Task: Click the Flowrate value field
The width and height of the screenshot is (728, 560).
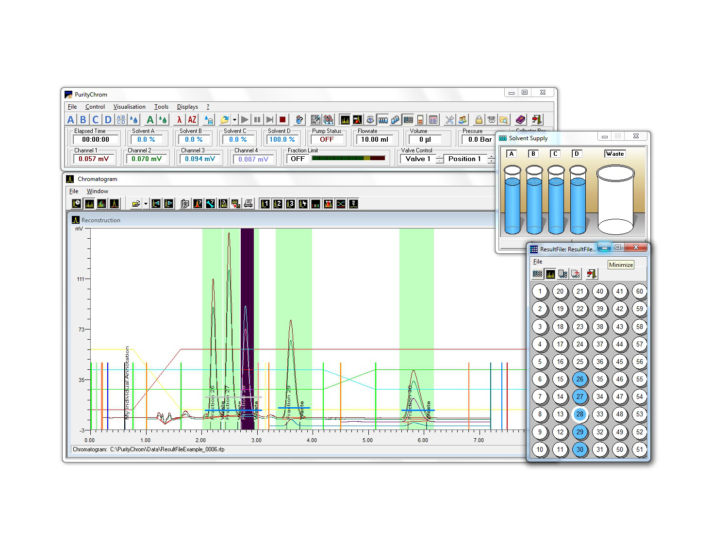Action: [375, 139]
